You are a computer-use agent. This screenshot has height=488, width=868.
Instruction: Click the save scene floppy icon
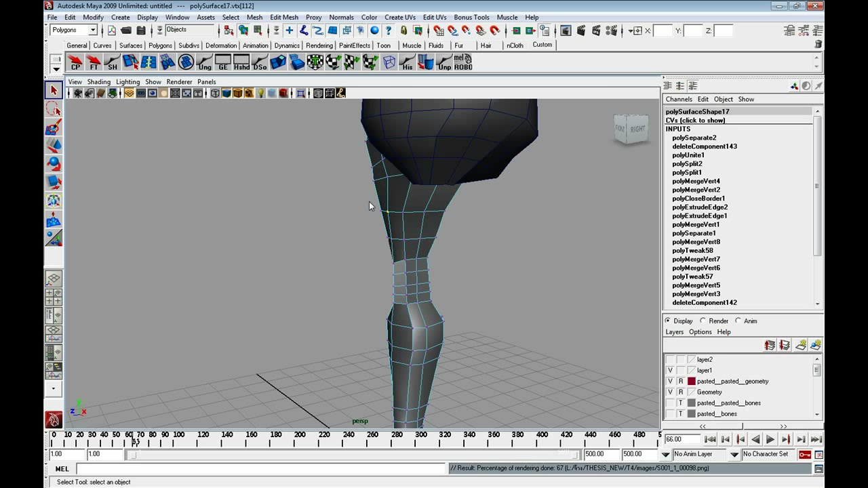[141, 30]
